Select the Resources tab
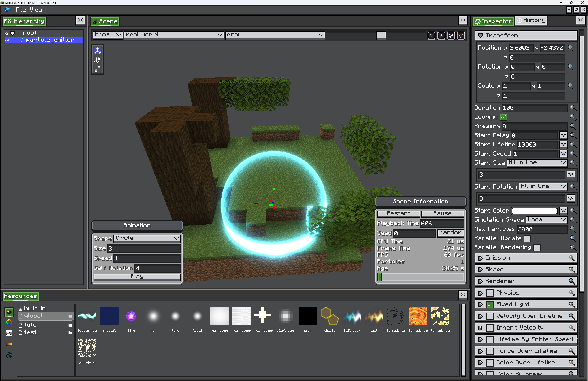 coord(21,296)
